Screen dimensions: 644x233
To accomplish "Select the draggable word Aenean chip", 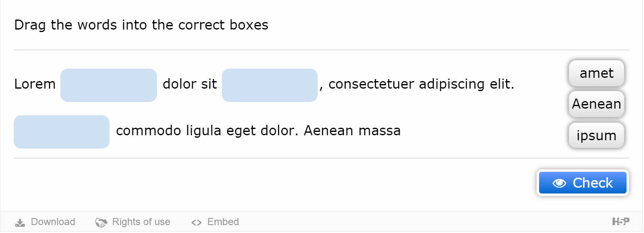I will tap(597, 104).
